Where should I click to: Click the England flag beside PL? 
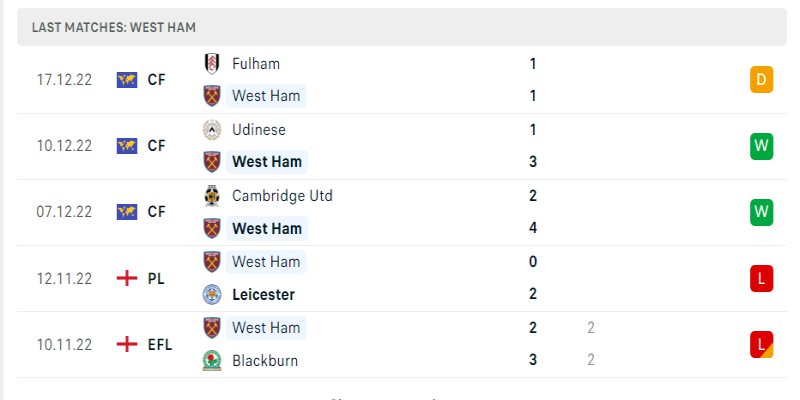click(126, 278)
